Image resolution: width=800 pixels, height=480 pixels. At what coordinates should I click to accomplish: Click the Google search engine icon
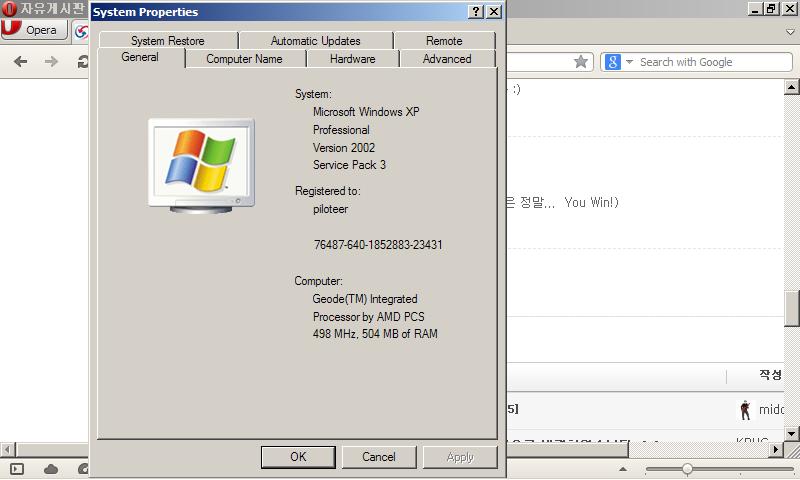click(612, 62)
